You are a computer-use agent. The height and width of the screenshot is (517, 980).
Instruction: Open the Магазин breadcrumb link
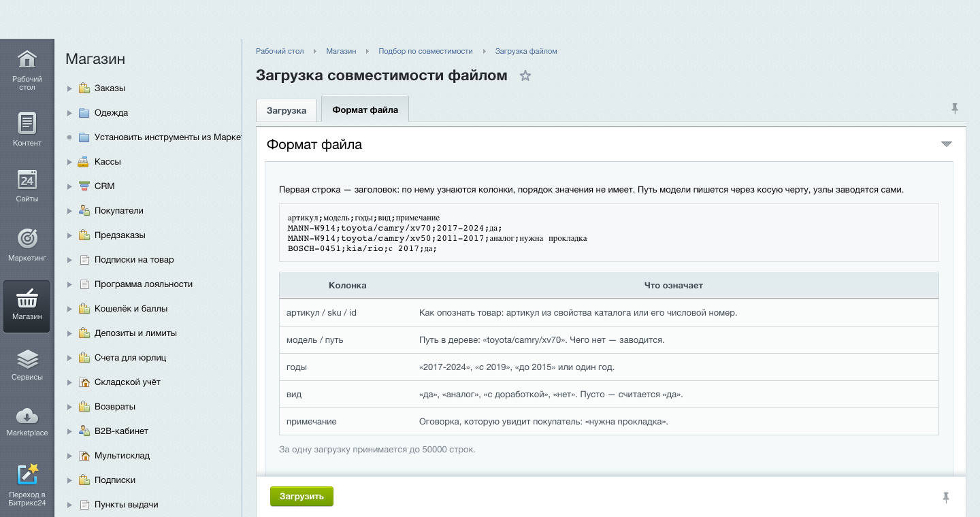341,51
